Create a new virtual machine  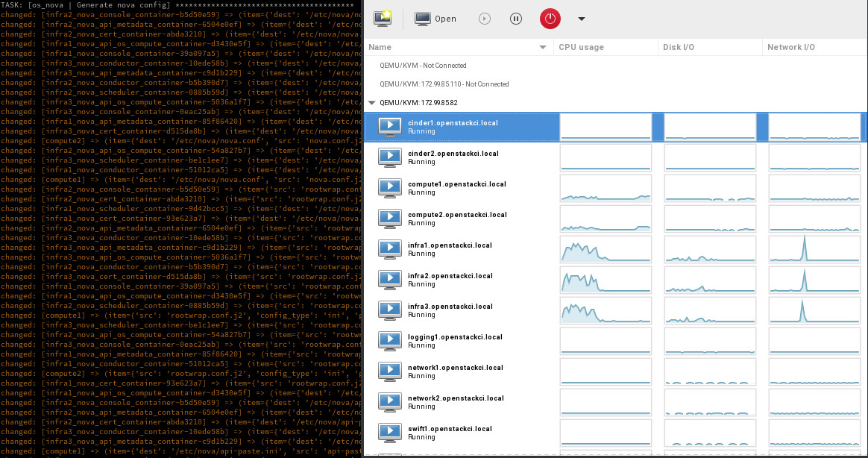click(x=382, y=18)
